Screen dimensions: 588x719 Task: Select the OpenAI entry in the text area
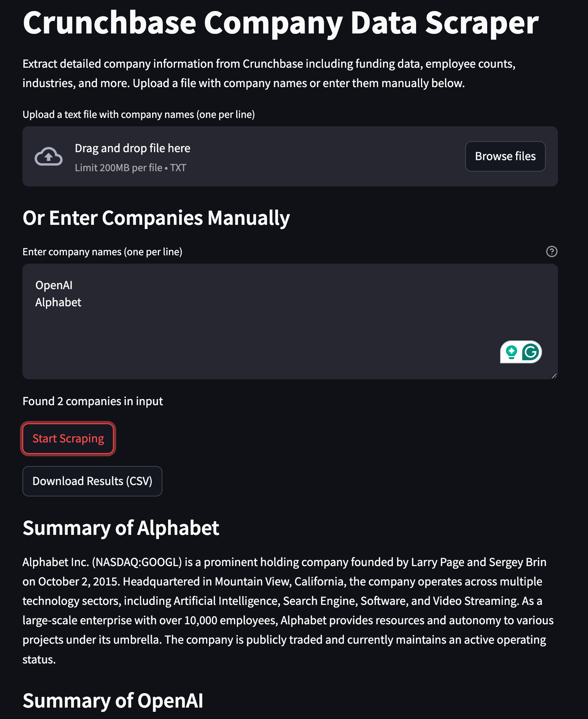(x=54, y=285)
